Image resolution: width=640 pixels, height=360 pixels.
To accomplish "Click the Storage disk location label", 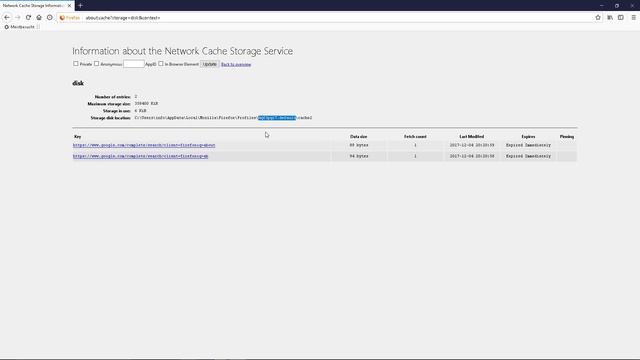I will (111, 118).
